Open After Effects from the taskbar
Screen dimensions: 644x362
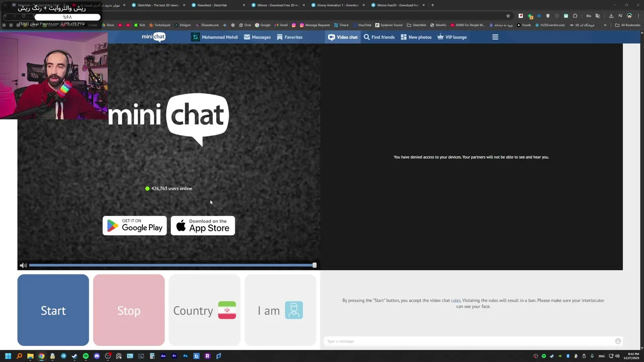163,356
